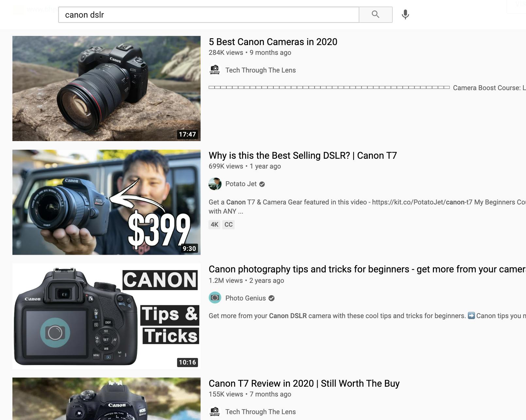
Task: Visit the Photo Genius channel name
Action: click(x=246, y=298)
